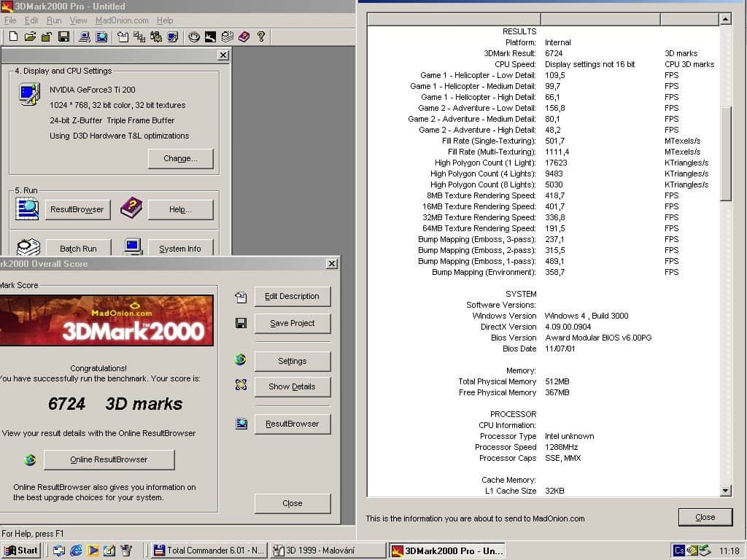Click Close button in MadOnion.com results window
Image resolution: width=747 pixels, height=560 pixels.
705,517
